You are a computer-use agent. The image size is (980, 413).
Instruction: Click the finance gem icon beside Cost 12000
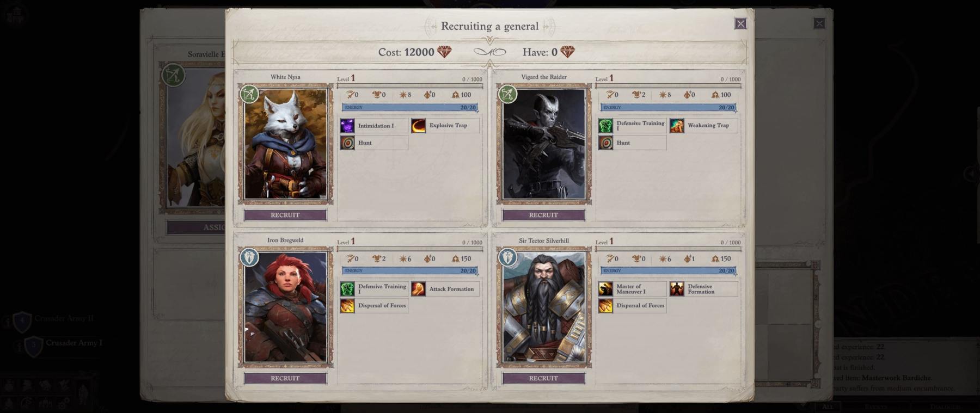click(444, 52)
